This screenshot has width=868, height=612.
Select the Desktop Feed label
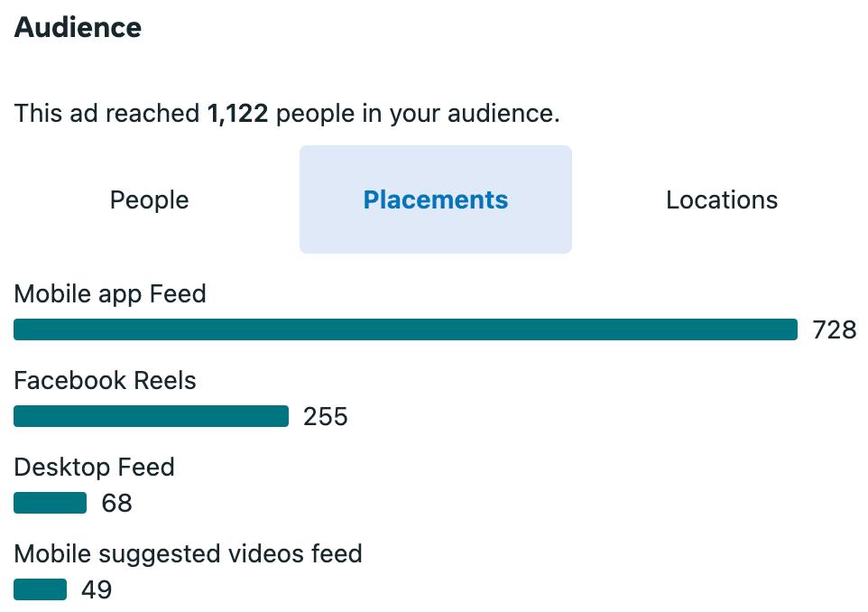(94, 468)
